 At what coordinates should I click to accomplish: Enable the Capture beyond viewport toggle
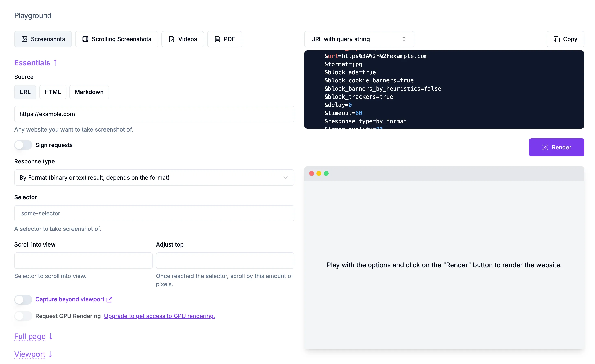tap(23, 299)
